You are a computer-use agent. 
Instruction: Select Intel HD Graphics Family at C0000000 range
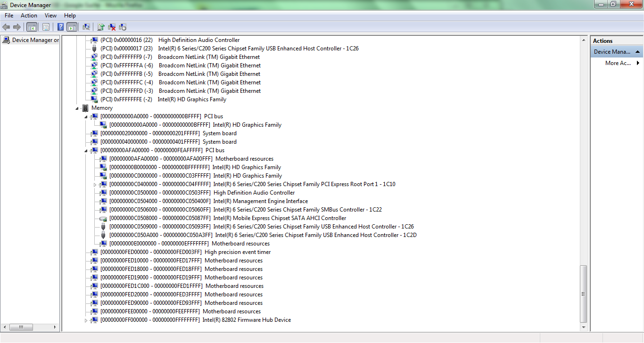[196, 176]
